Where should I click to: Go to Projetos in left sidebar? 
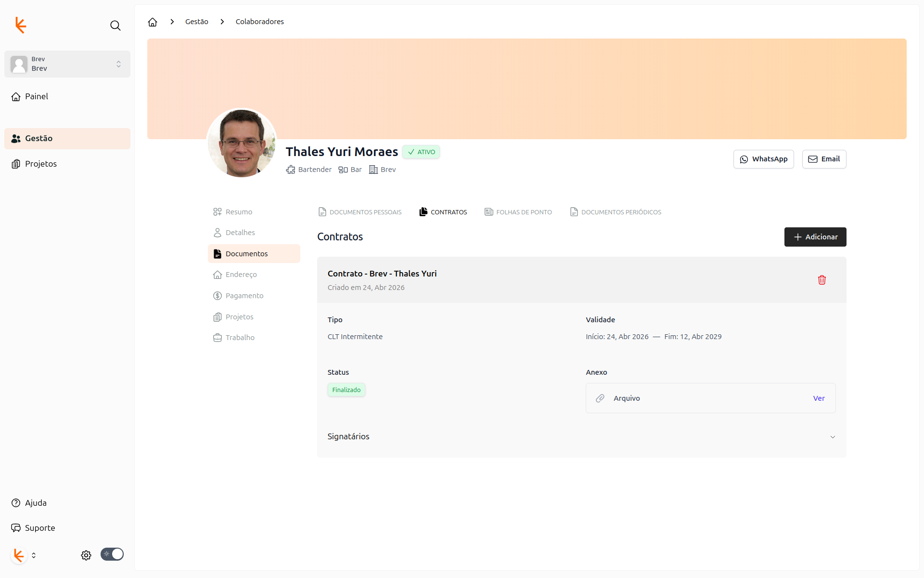pos(40,164)
